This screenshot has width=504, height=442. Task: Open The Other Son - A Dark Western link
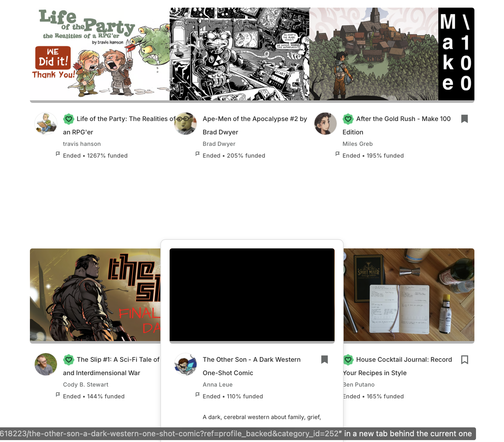pyautogui.click(x=252, y=366)
